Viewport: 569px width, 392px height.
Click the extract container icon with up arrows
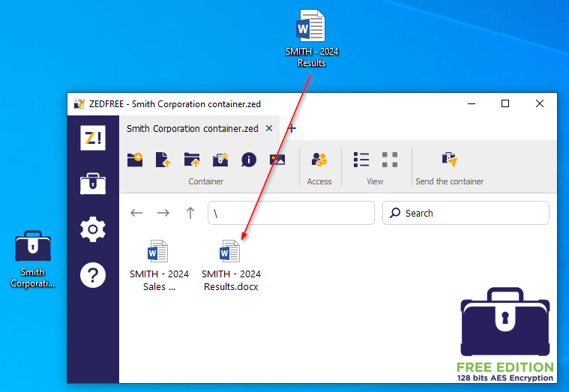tap(220, 160)
